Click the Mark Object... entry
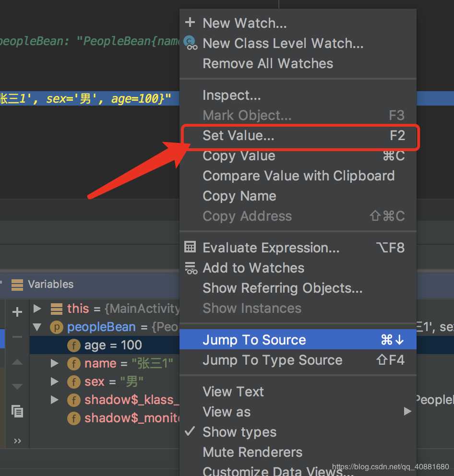The width and height of the screenshot is (454, 476). 298,115
